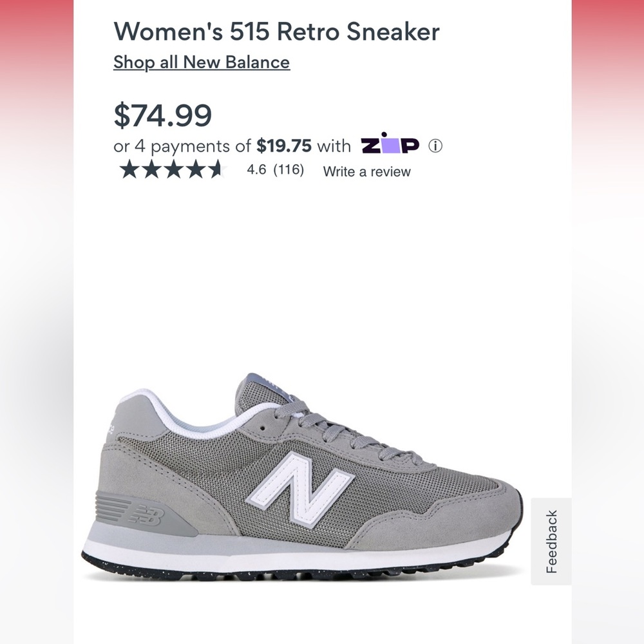Click the fourth rating star
Screen dimensions: 644x644
195,171
